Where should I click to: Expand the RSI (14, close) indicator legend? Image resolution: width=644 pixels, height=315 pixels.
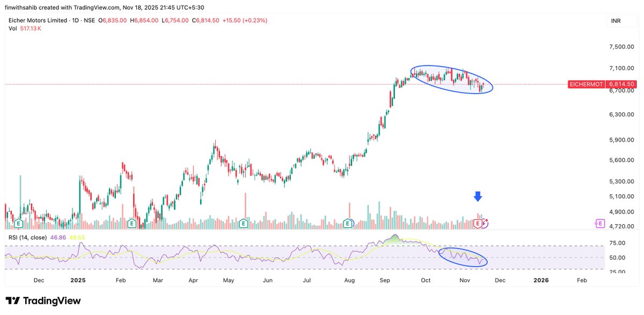pos(28,236)
